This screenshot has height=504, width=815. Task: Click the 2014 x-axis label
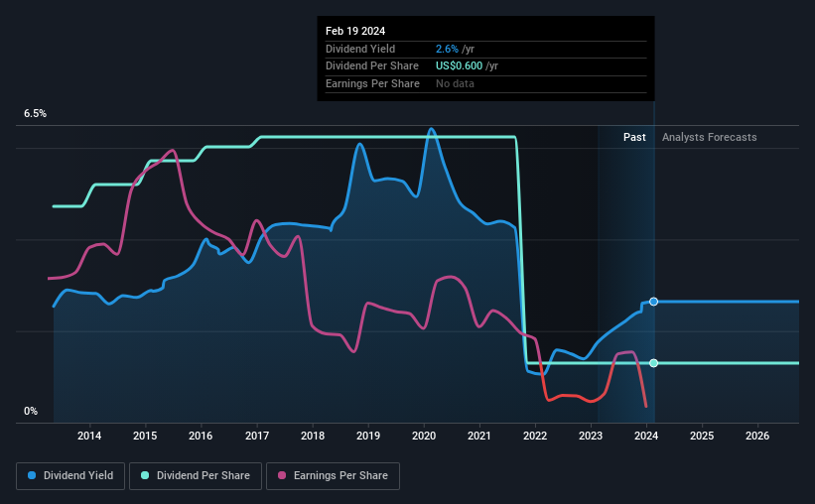[89, 436]
